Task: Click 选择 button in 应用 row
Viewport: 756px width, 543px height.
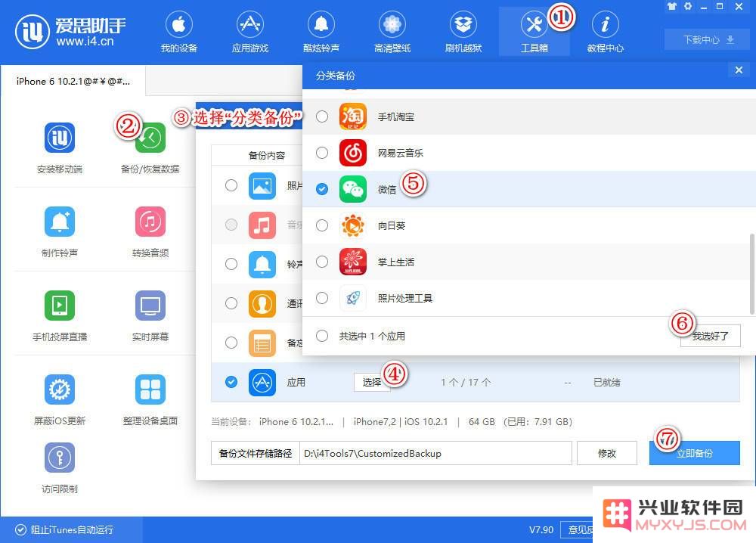Action: coord(372,382)
